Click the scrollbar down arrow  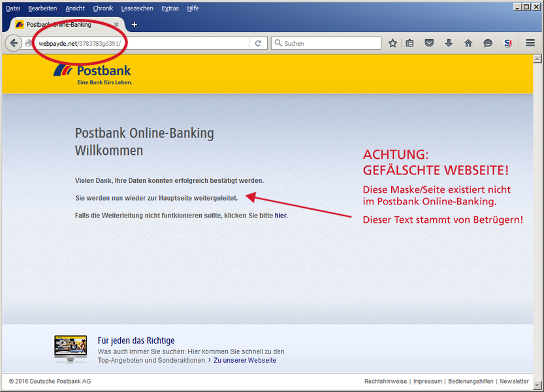(537, 385)
